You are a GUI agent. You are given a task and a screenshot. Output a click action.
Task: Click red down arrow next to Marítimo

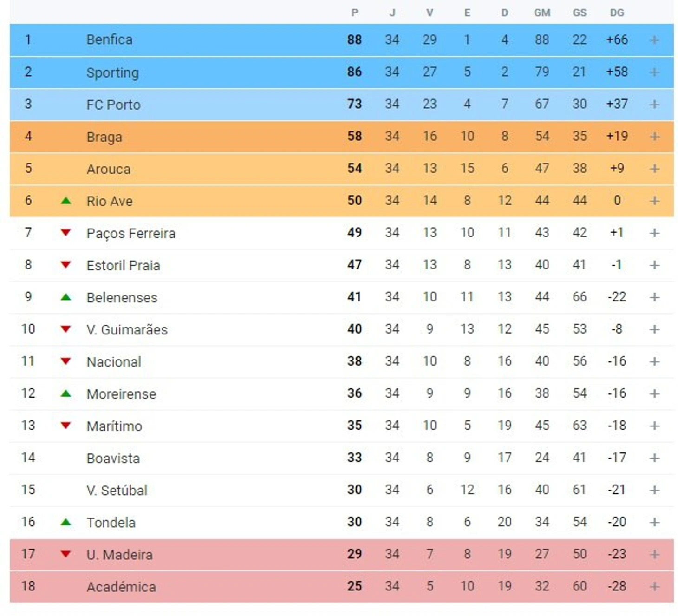(x=66, y=426)
